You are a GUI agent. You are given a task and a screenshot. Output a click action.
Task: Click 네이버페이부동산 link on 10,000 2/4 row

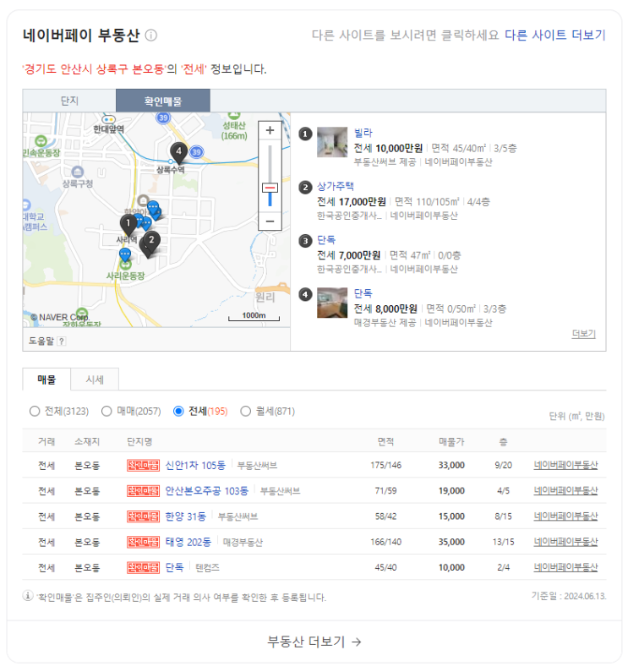pos(565,567)
